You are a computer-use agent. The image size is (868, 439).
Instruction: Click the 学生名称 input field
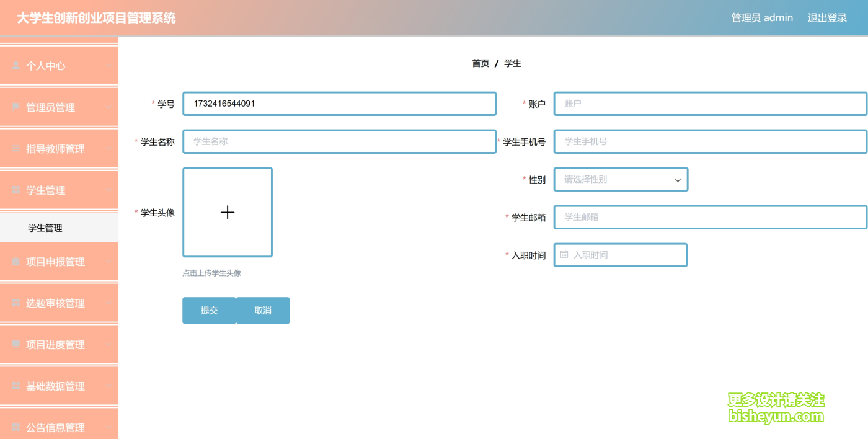[x=339, y=141]
